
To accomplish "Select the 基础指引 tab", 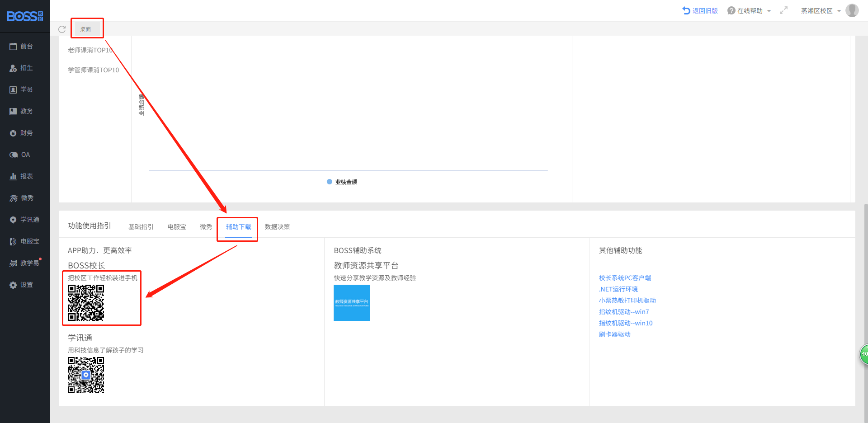I will pos(141,227).
